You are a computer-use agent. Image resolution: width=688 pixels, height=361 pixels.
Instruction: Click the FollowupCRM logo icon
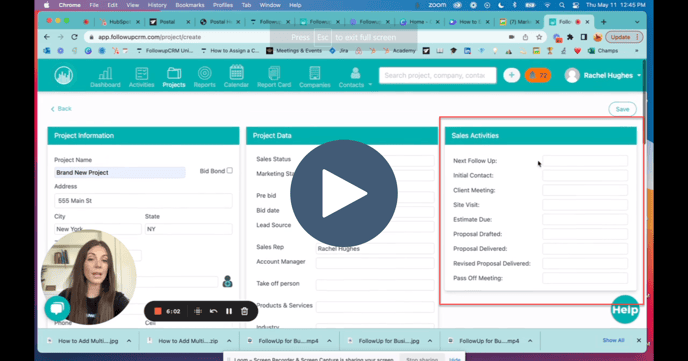click(64, 75)
